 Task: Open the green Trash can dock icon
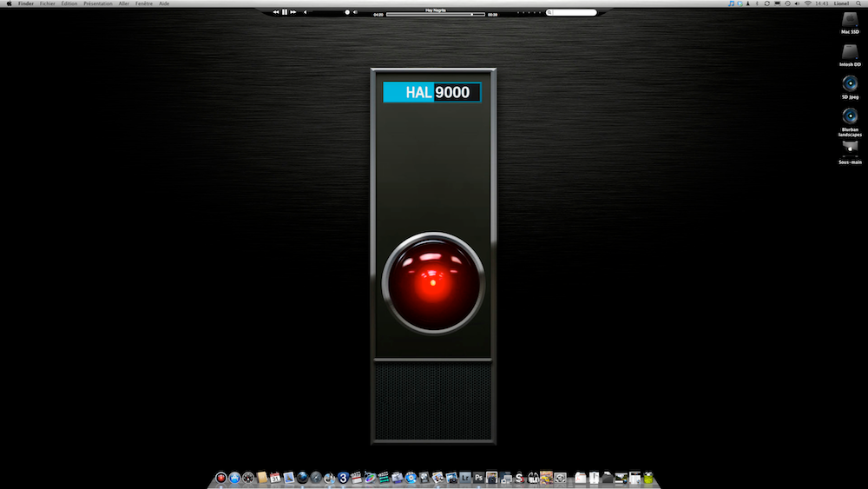648,478
